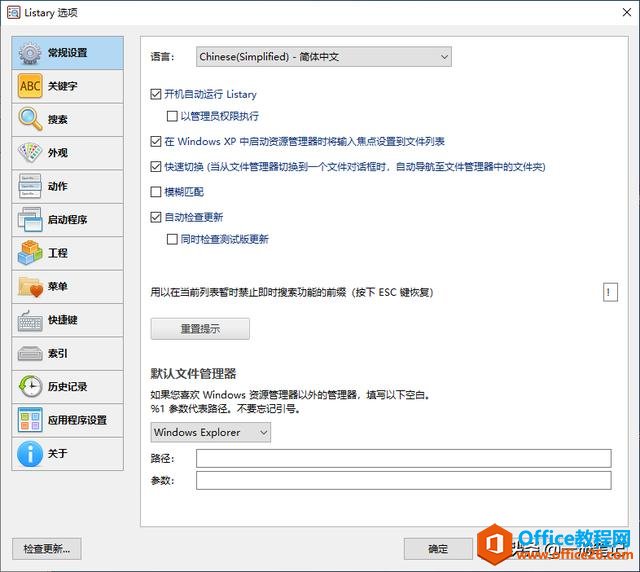This screenshot has height=572, width=640.
Task: Disable the 快速切换 checkbox
Action: coord(156,167)
